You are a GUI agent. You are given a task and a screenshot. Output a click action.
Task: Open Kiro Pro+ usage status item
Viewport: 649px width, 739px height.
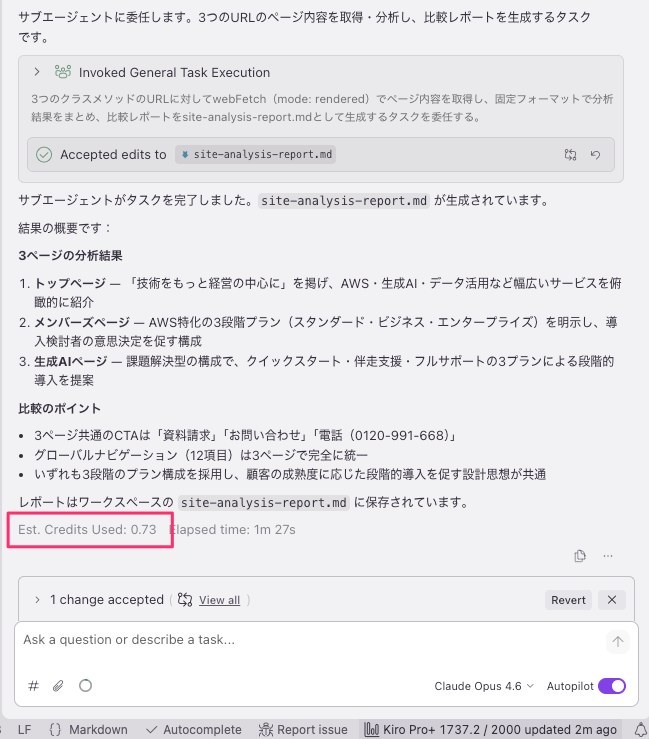(491, 730)
